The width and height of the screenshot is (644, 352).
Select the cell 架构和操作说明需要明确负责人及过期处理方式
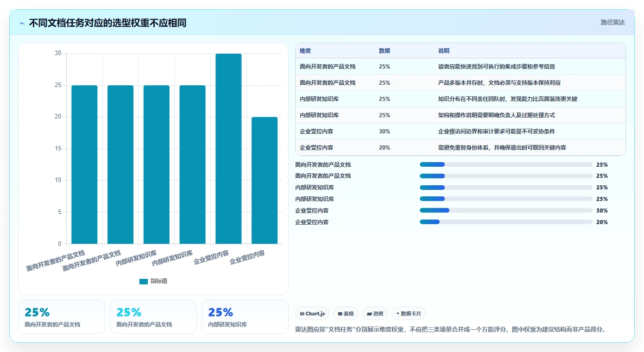pyautogui.click(x=497, y=115)
